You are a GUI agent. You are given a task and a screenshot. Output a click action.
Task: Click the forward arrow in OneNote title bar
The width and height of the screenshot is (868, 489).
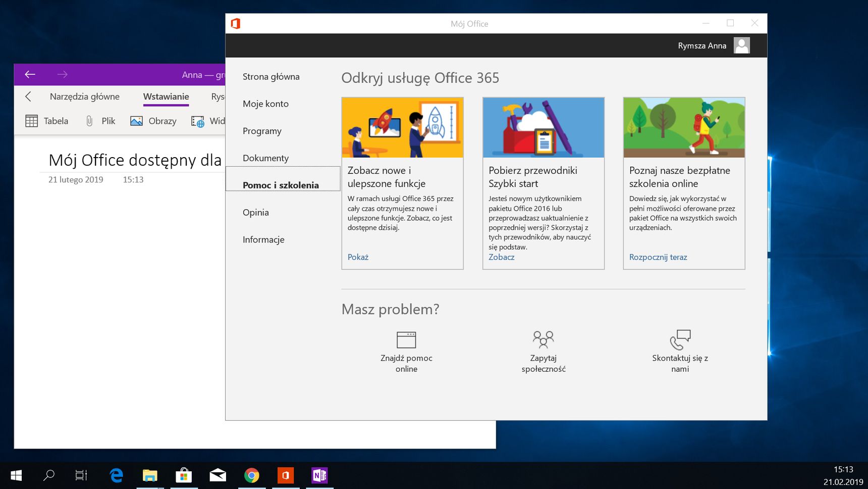[62, 75]
